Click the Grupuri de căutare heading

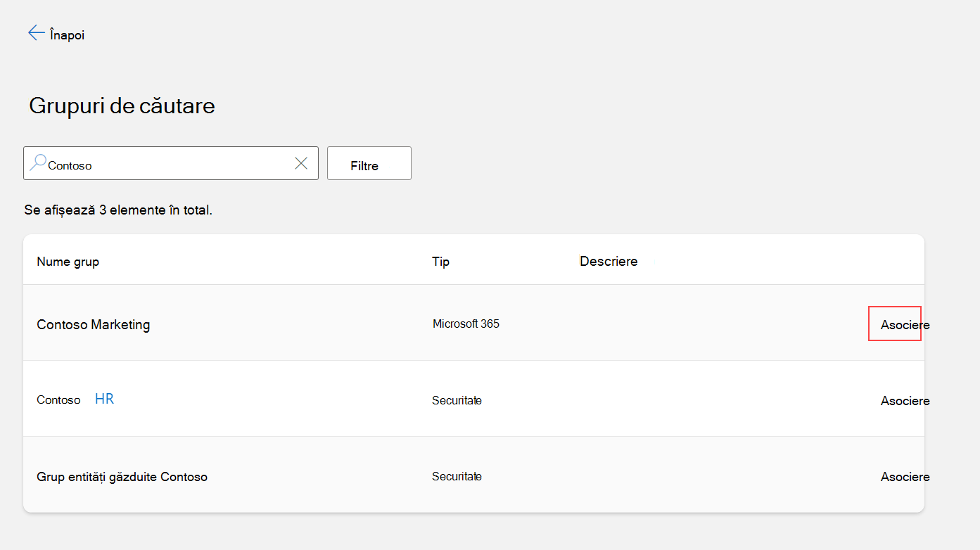tap(122, 105)
